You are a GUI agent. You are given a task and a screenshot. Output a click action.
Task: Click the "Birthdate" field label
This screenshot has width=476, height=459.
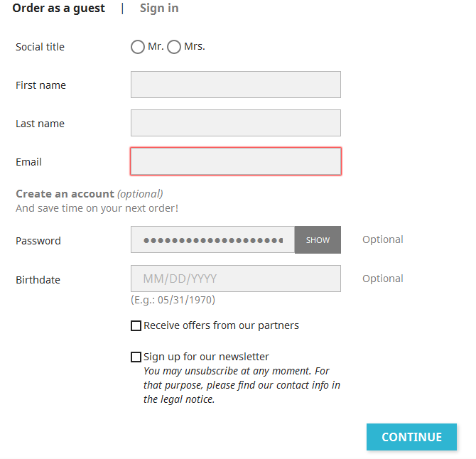point(38,280)
